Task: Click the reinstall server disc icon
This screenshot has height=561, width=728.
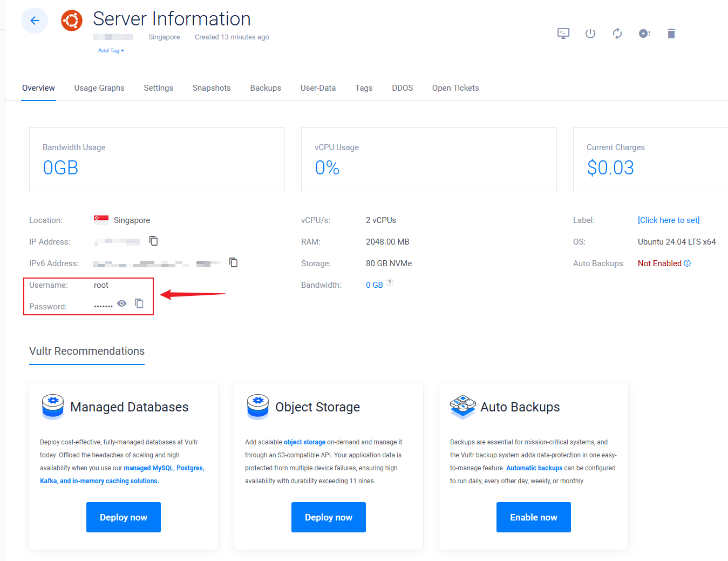Action: [x=644, y=33]
